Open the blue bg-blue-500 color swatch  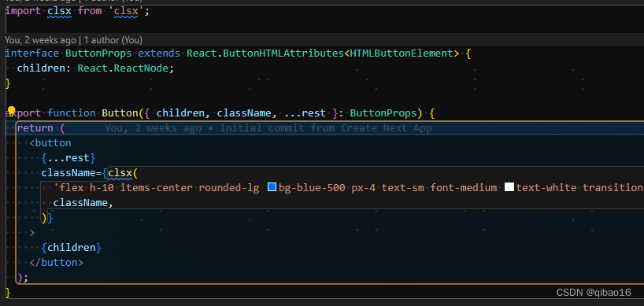pyautogui.click(x=272, y=187)
